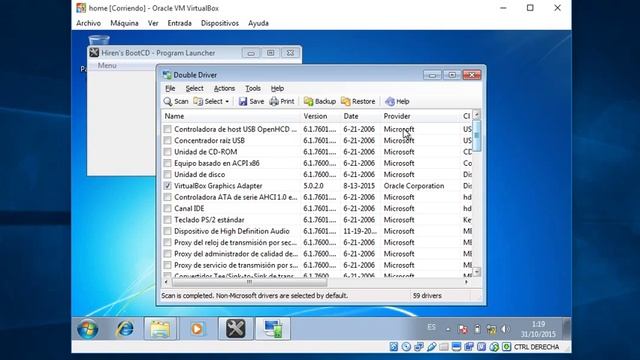The image size is (640, 360).
Task: Uncheck VirtualBox Graphics Adapter driver
Action: 167,186
